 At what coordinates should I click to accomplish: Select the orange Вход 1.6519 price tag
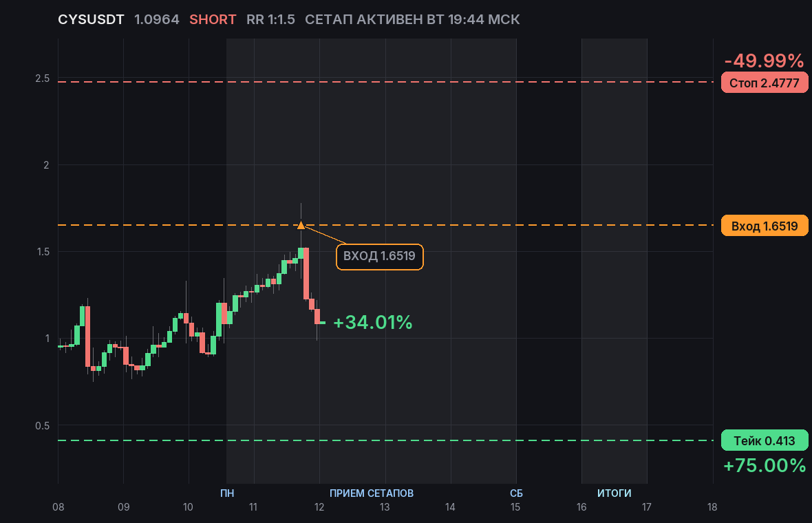[765, 226]
